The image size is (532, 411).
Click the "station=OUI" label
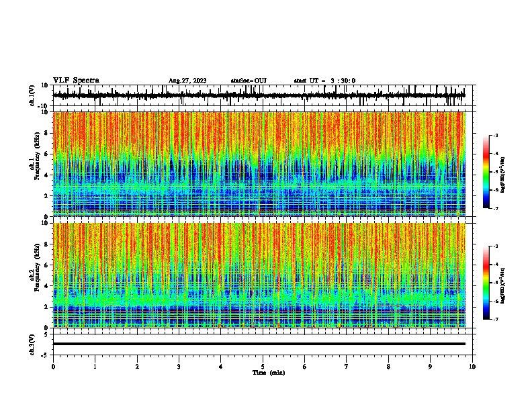tap(249, 81)
